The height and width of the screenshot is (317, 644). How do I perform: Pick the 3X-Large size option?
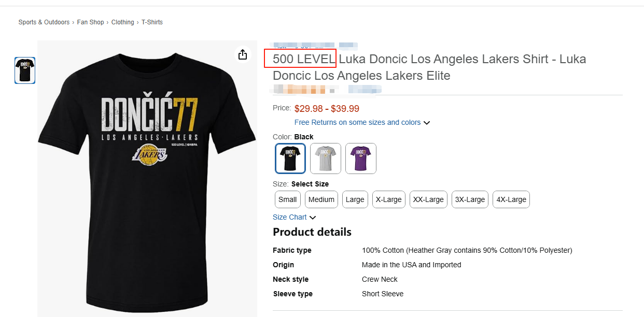470,199
